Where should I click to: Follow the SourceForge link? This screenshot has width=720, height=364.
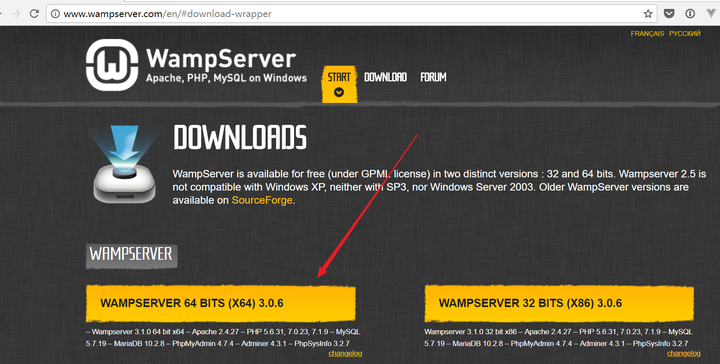pyautogui.click(x=262, y=200)
